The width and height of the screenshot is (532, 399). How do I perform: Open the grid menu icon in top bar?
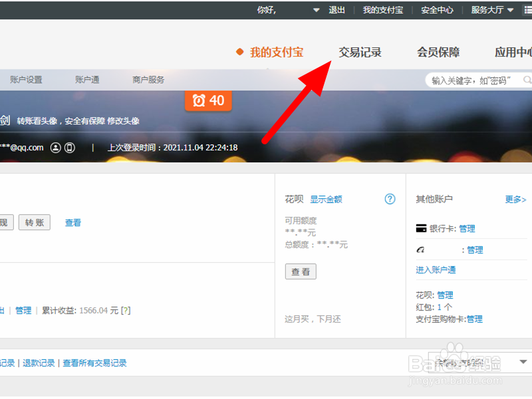tap(528, 10)
